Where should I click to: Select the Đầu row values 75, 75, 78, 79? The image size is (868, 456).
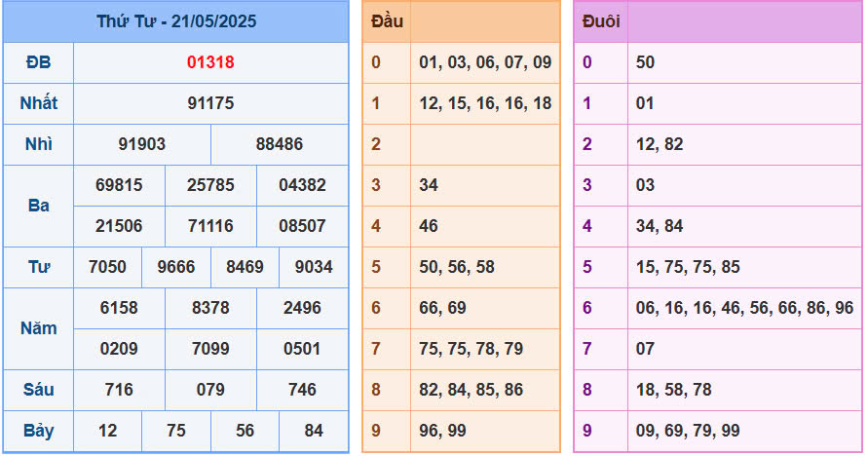click(471, 349)
